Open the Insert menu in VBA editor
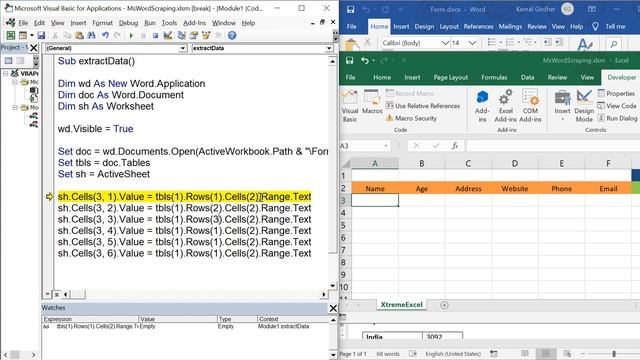 [x=78, y=23]
